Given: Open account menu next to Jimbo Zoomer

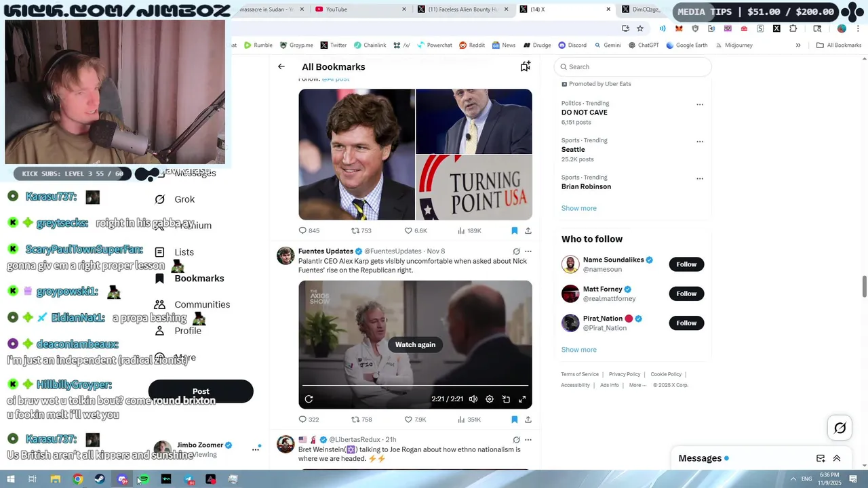Looking at the screenshot, I should [256, 449].
